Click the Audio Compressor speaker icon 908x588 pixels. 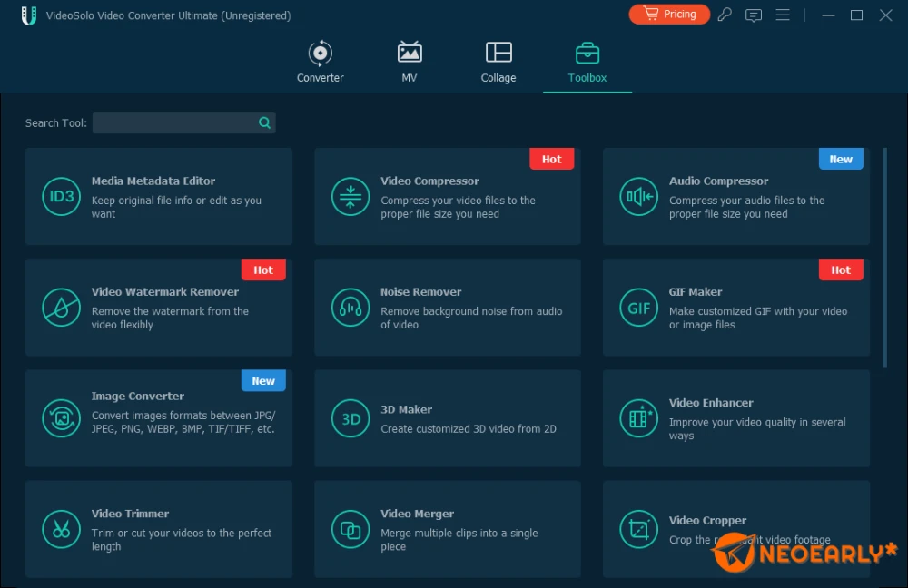click(638, 196)
